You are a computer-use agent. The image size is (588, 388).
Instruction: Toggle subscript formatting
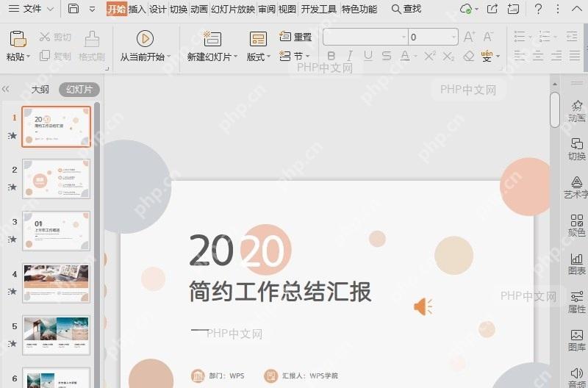tap(448, 57)
